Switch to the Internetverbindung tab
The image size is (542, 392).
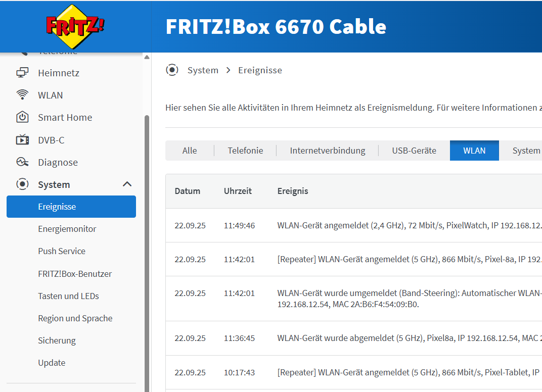click(327, 151)
